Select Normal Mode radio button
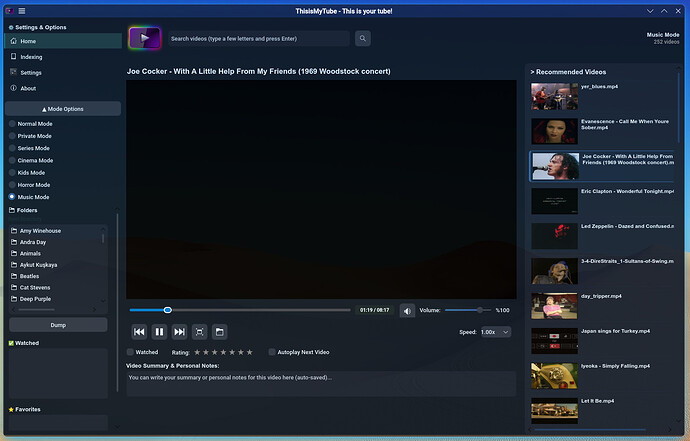The height and width of the screenshot is (441, 690). pyautogui.click(x=12, y=124)
